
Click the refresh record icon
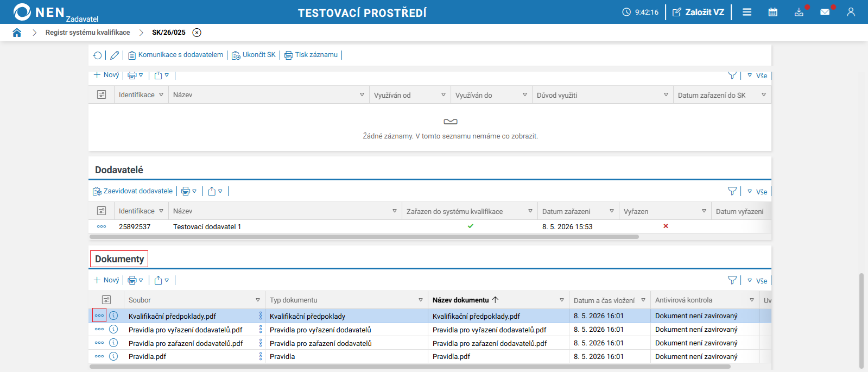(98, 55)
